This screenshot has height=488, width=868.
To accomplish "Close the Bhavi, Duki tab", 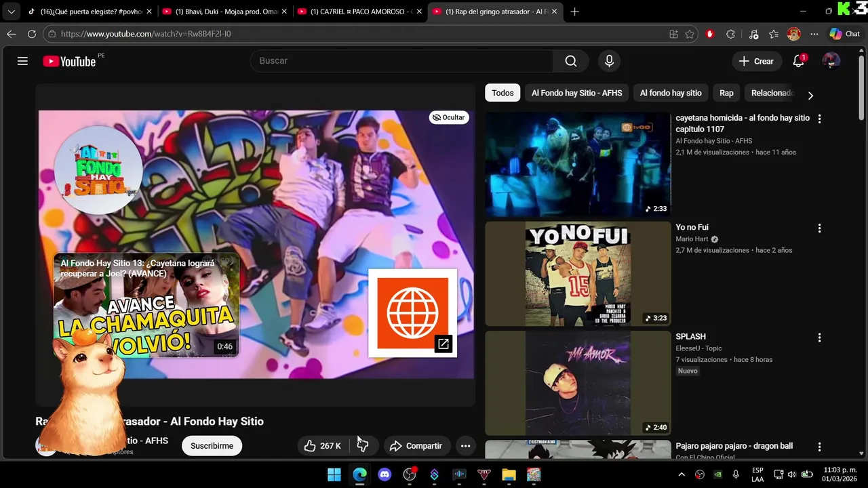I will click(284, 12).
